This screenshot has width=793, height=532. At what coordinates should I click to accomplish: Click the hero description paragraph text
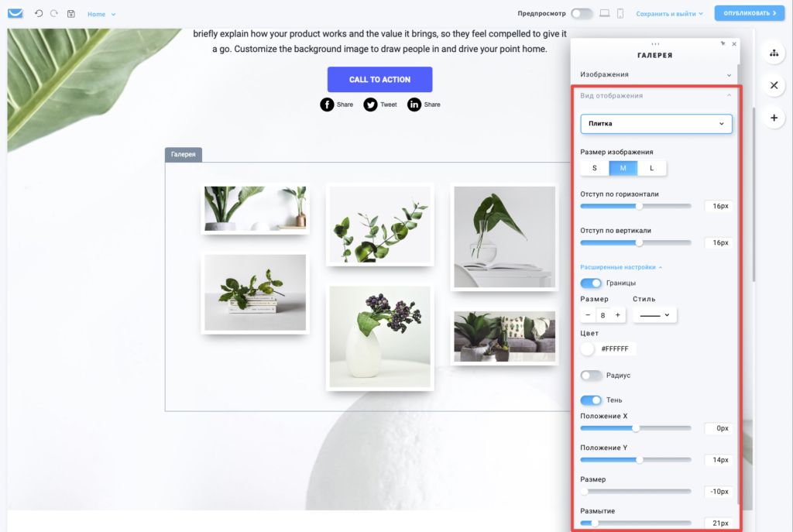click(379, 42)
